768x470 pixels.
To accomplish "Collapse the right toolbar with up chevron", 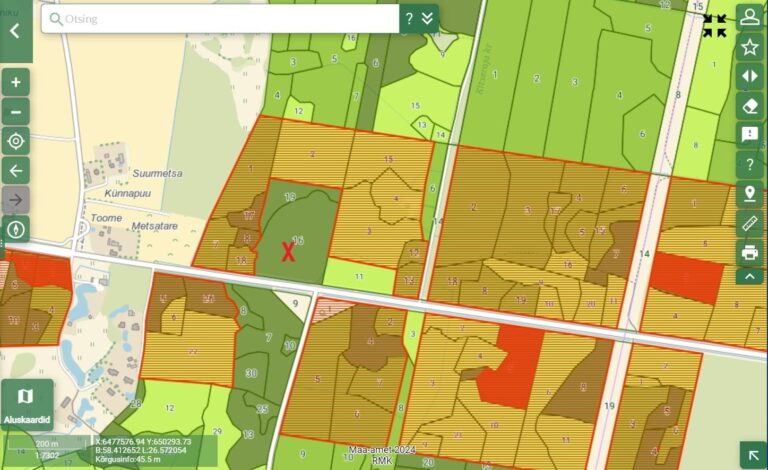I will pyautogui.click(x=749, y=276).
